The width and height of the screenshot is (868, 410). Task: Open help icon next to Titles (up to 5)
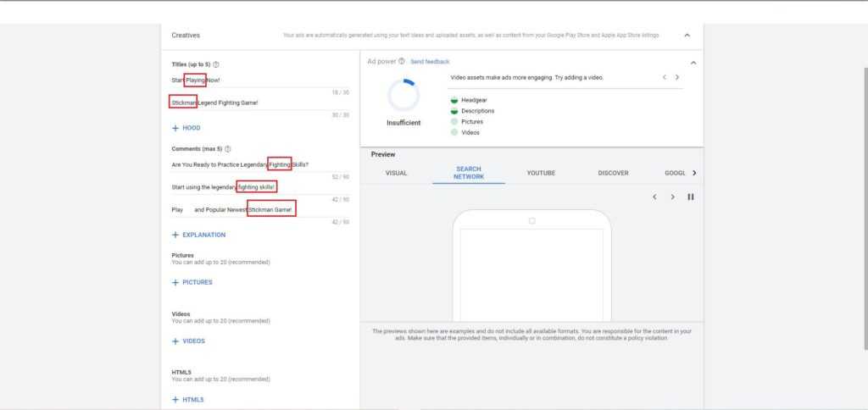[216, 64]
